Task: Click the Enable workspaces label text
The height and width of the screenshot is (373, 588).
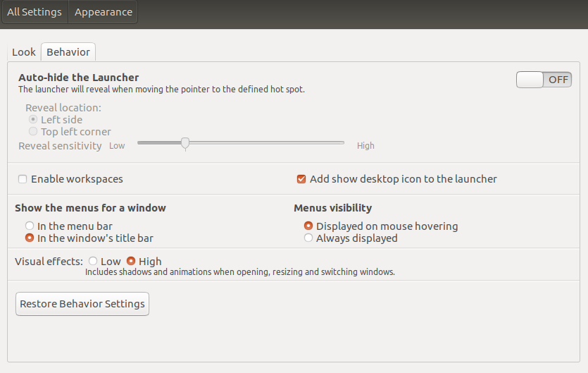Action: coord(77,179)
